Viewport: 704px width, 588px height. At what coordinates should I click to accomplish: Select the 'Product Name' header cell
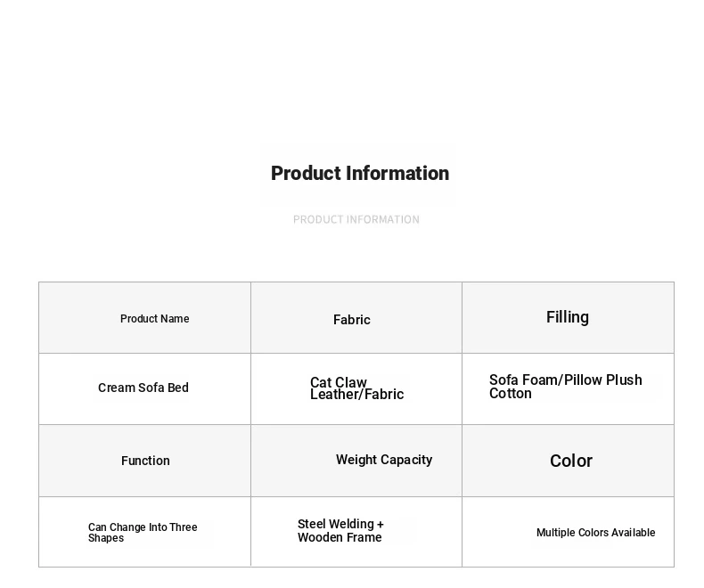click(154, 319)
